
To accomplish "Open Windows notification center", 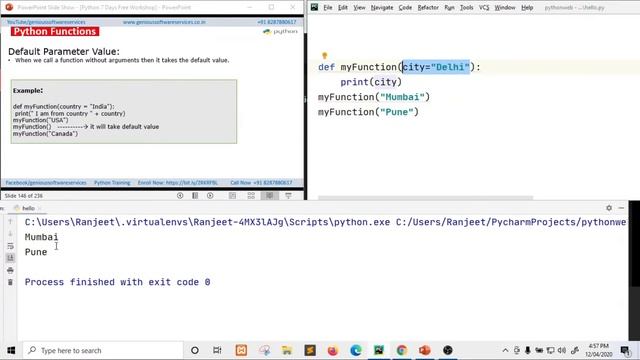I will (x=625, y=350).
